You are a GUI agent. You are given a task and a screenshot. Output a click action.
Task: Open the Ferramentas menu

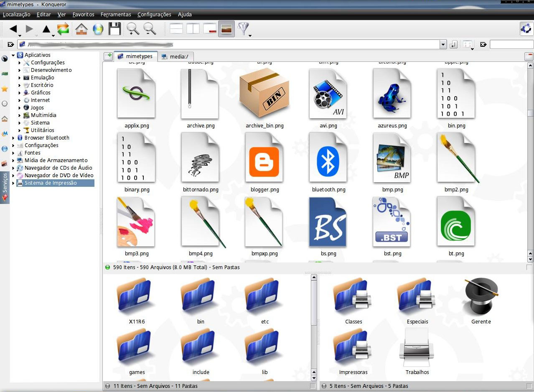(116, 14)
